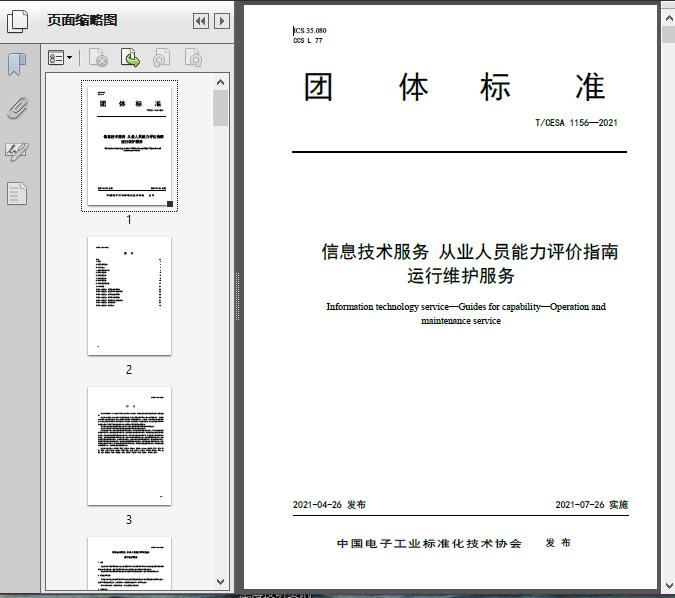Open the attachments paperclip panel
Viewport: 675px width, 598px height.
18,108
